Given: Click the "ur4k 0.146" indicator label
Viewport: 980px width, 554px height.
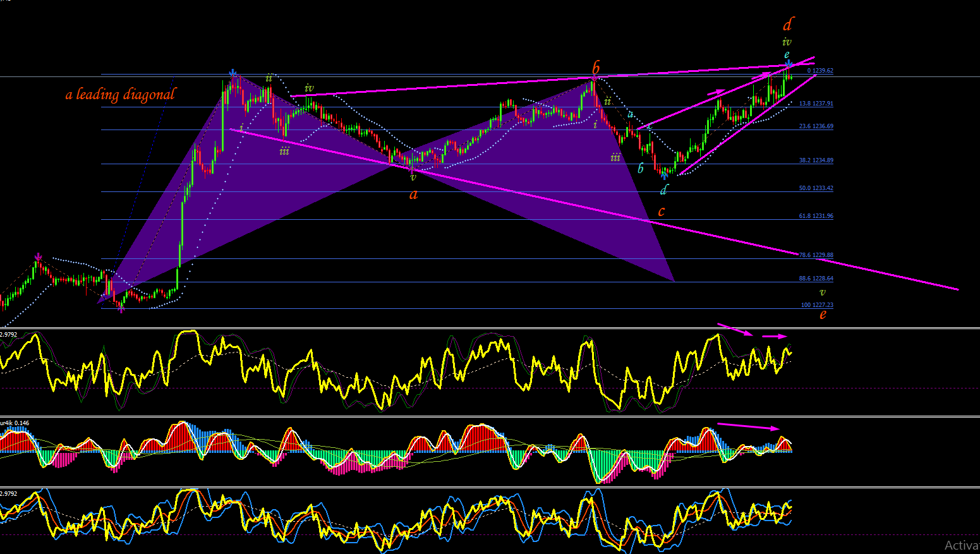Looking at the screenshot, I should pos(15,423).
